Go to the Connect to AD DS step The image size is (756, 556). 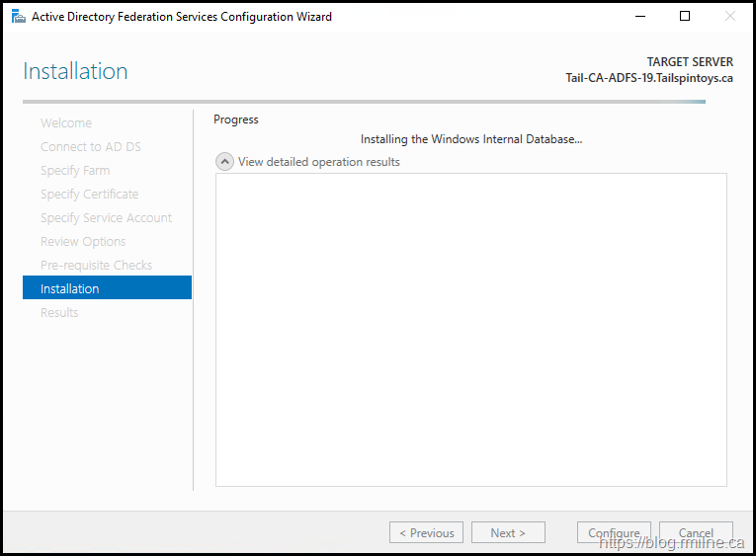[90, 147]
